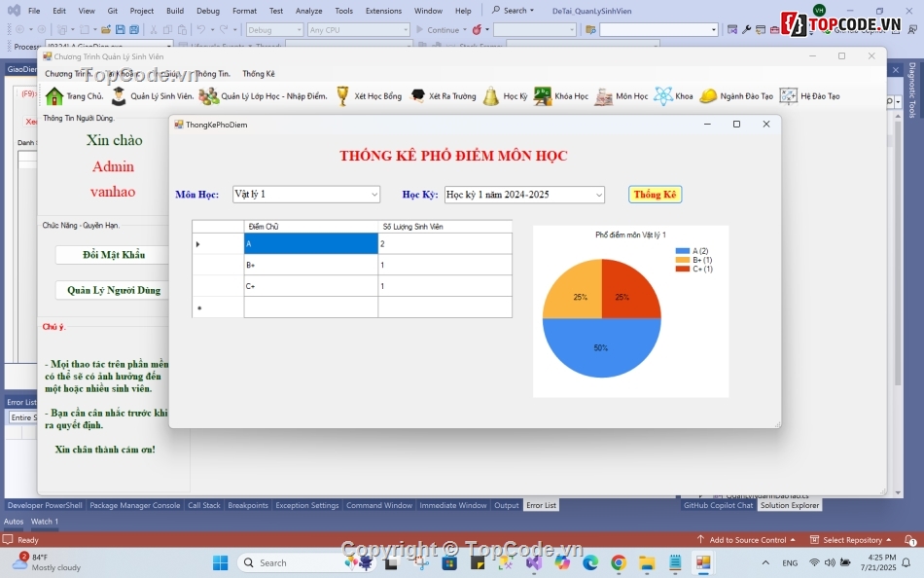Open Quản Lý Sinh Viên toolbar icon
This screenshot has height=578, width=924.
pos(119,96)
